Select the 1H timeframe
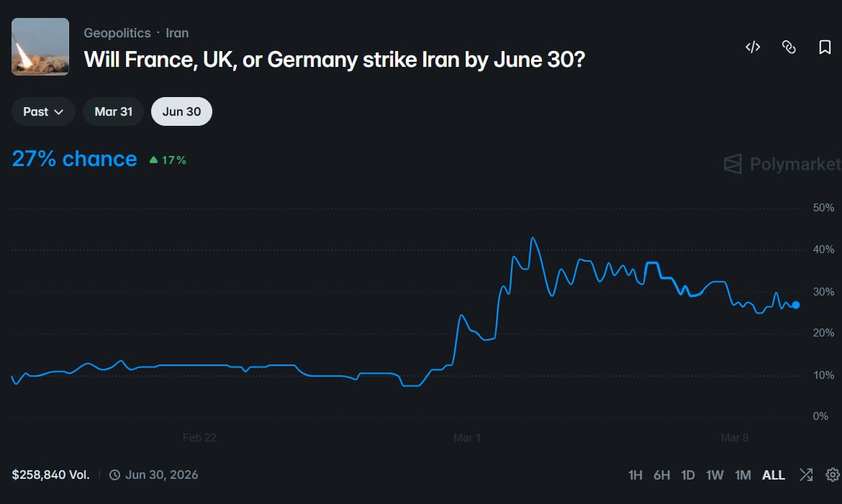 (x=634, y=475)
